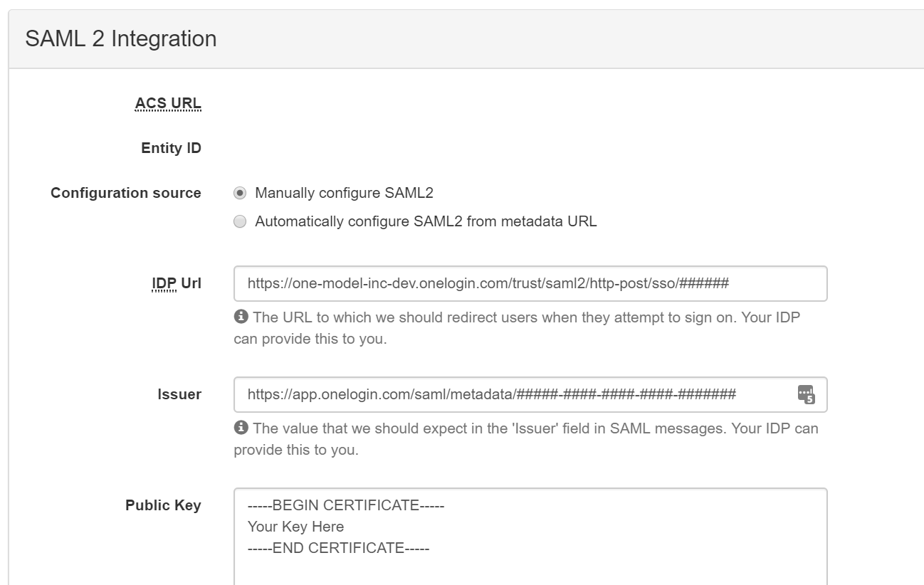Click the info icon below IDP Url field
The width and height of the screenshot is (924, 585).
coord(241,317)
